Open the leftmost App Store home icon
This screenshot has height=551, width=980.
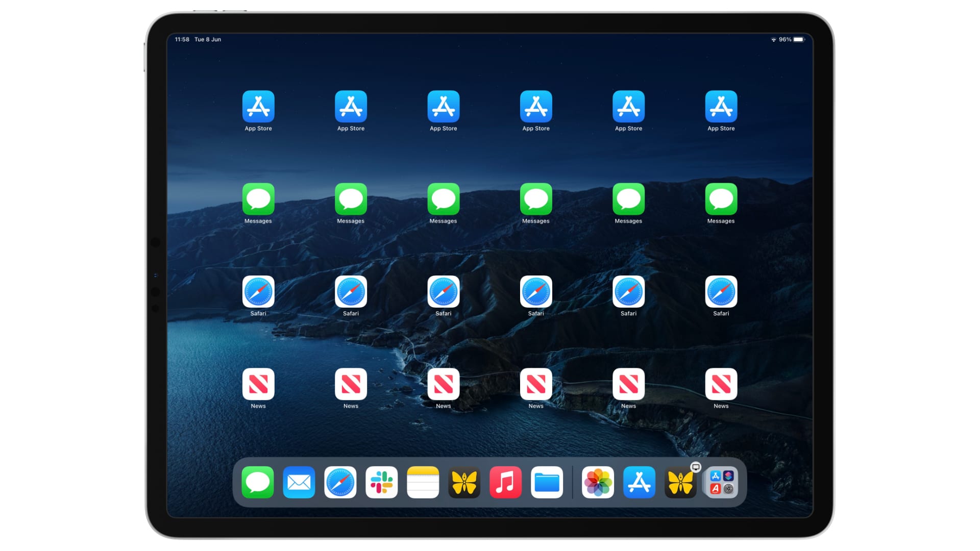click(x=258, y=107)
